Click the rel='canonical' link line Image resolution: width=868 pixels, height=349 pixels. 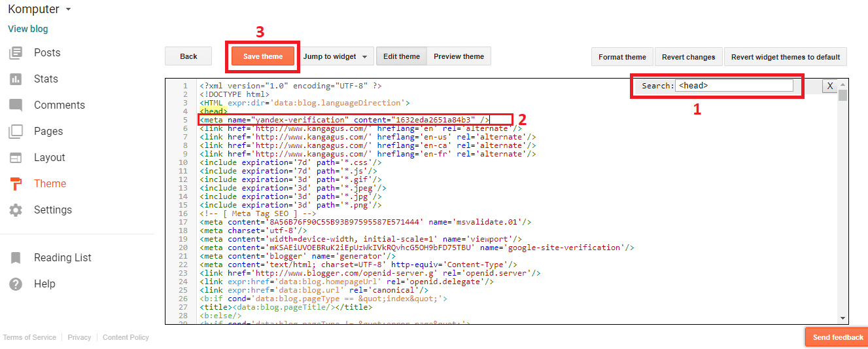pyautogui.click(x=314, y=290)
